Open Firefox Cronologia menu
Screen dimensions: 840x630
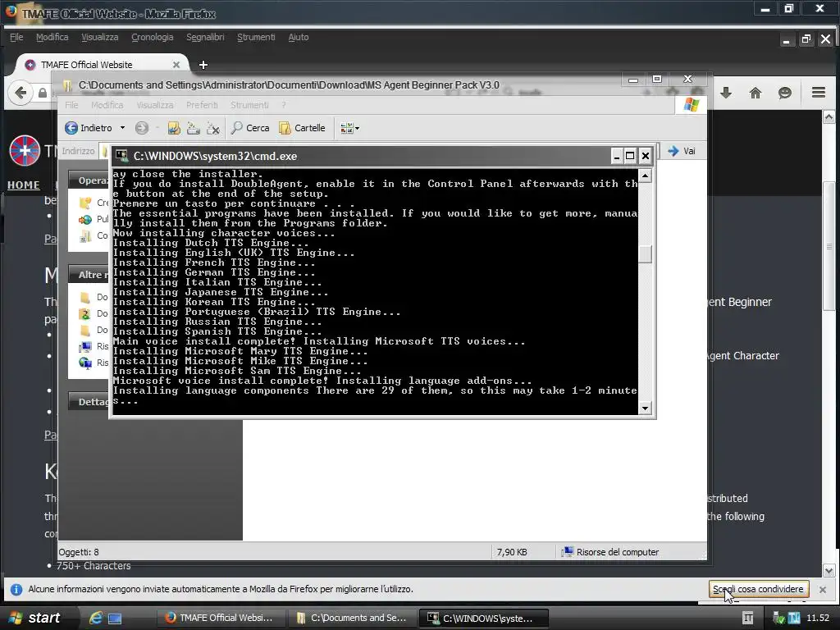click(152, 37)
